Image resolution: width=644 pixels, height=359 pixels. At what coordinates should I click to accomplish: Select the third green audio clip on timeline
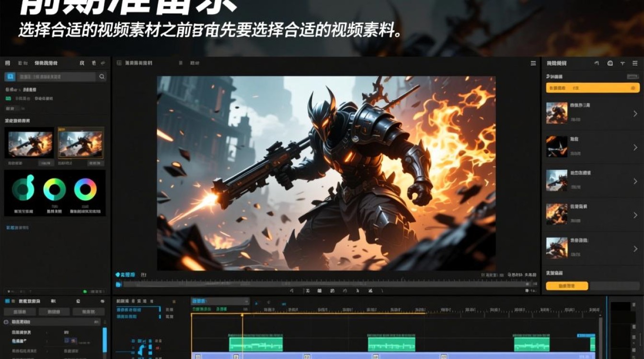pos(532,344)
